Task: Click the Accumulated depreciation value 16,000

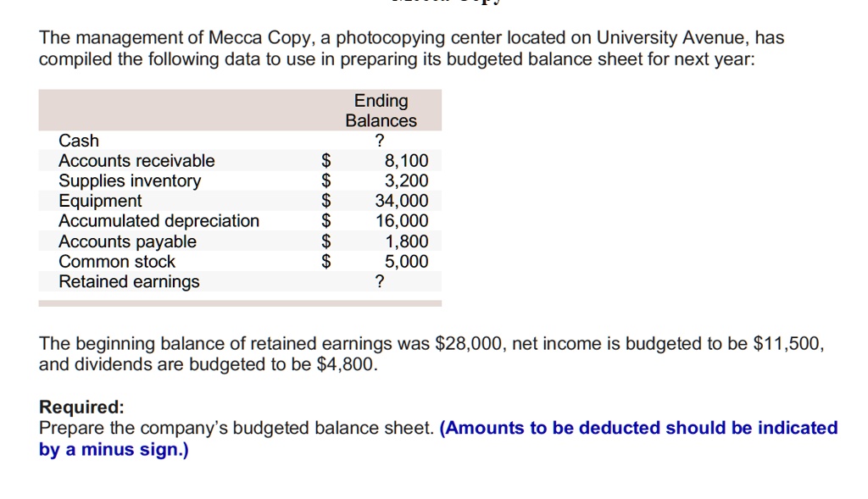Action: tap(402, 221)
